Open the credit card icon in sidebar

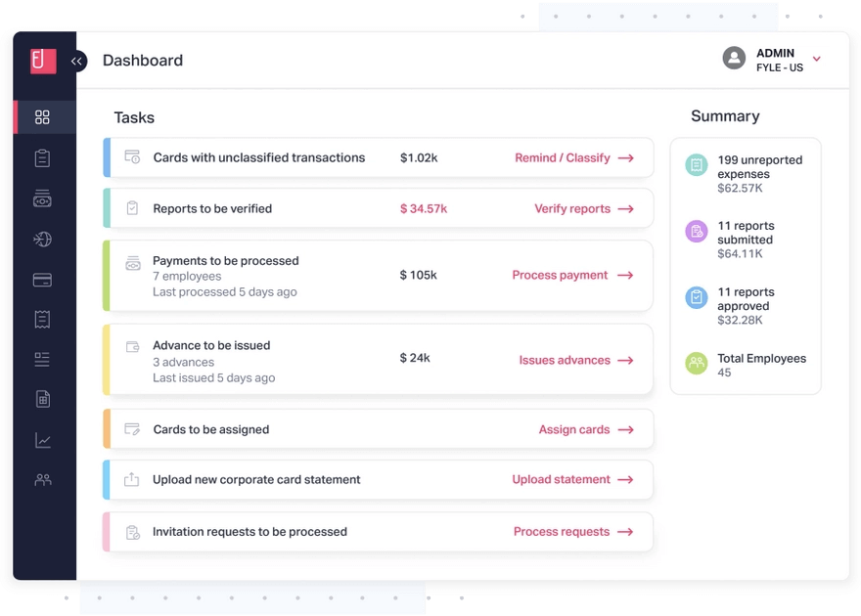point(42,280)
